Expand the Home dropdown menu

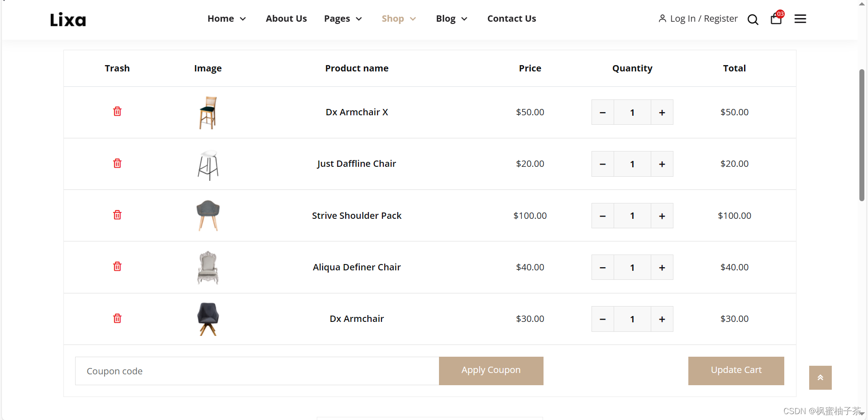(x=227, y=19)
